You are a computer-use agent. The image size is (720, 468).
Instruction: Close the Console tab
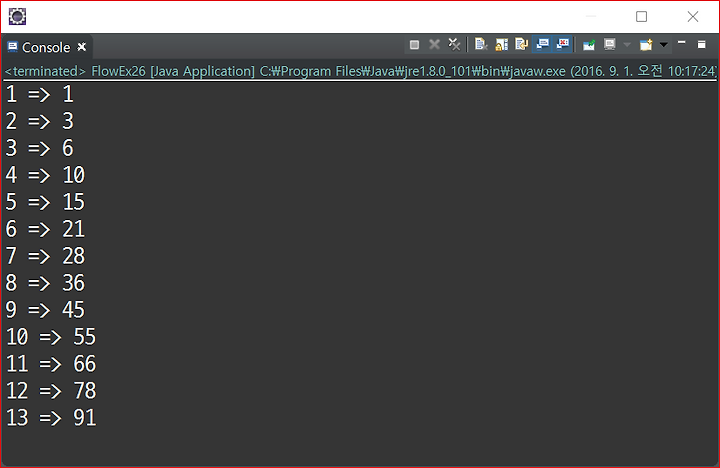pyautogui.click(x=82, y=47)
